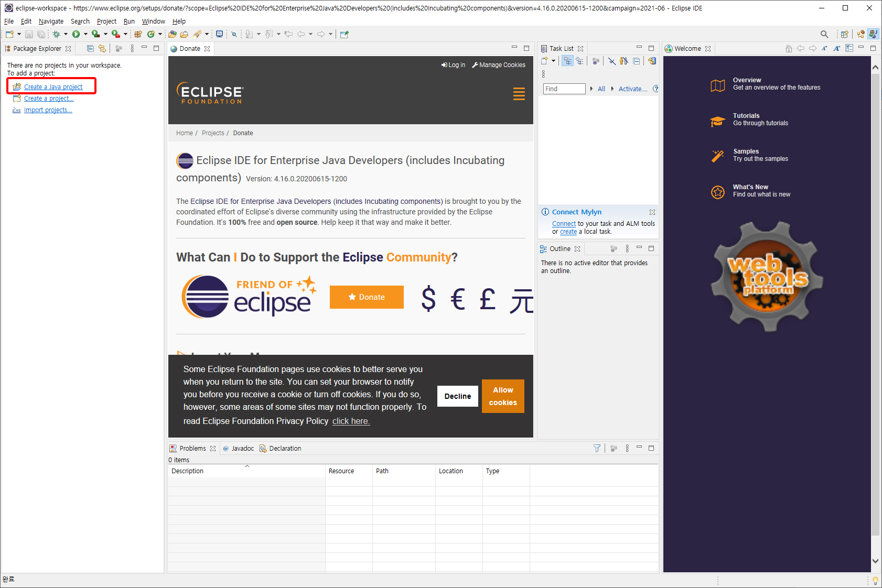The image size is (882, 588).
Task: Click the Task List help question icon
Action: point(655,89)
